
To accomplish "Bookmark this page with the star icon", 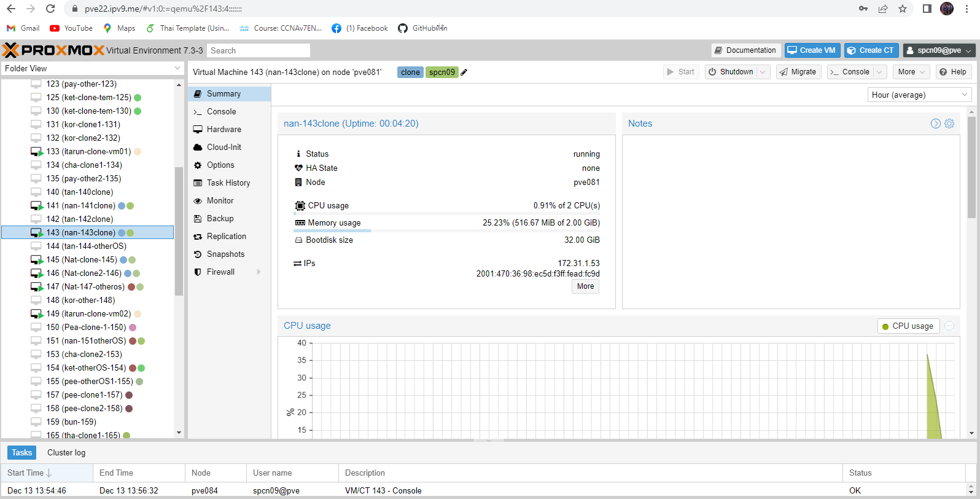I will (x=903, y=9).
